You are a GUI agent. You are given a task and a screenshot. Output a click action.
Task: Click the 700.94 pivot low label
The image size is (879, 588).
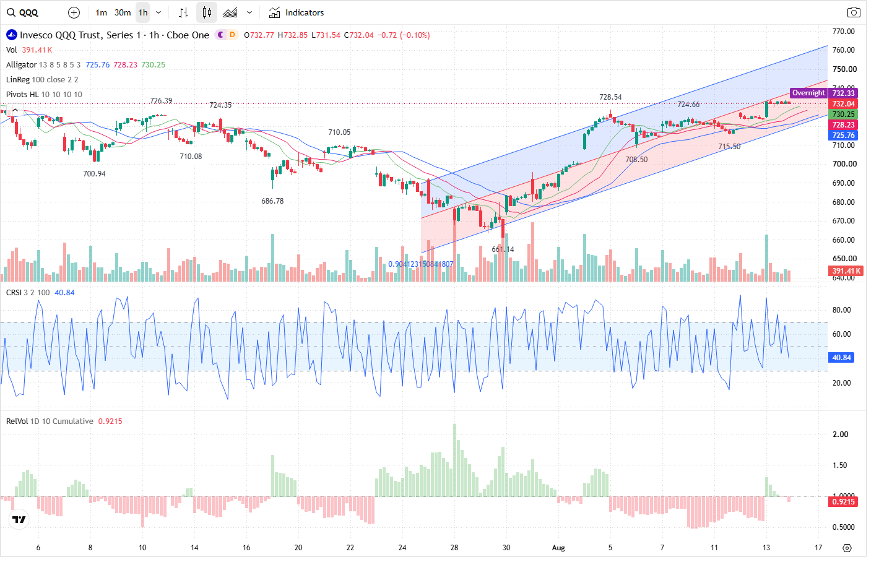94,174
